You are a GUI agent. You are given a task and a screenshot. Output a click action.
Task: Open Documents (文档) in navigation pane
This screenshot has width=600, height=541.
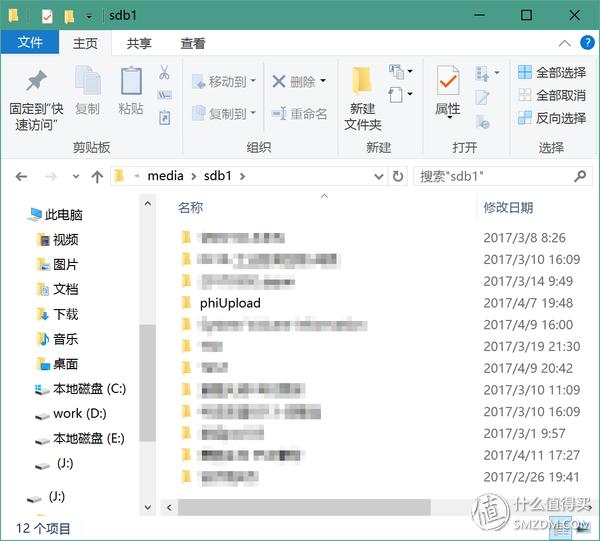[x=57, y=289]
